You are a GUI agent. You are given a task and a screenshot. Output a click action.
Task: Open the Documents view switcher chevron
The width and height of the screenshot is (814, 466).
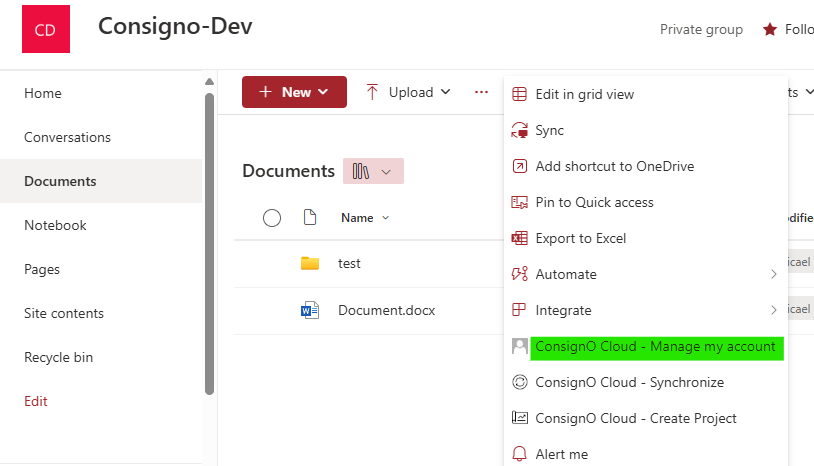386,172
